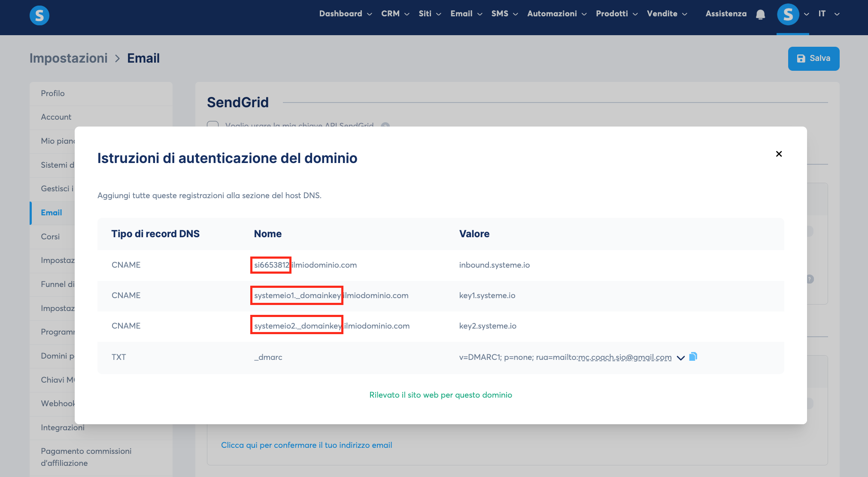Open the IT language selector

click(x=829, y=14)
